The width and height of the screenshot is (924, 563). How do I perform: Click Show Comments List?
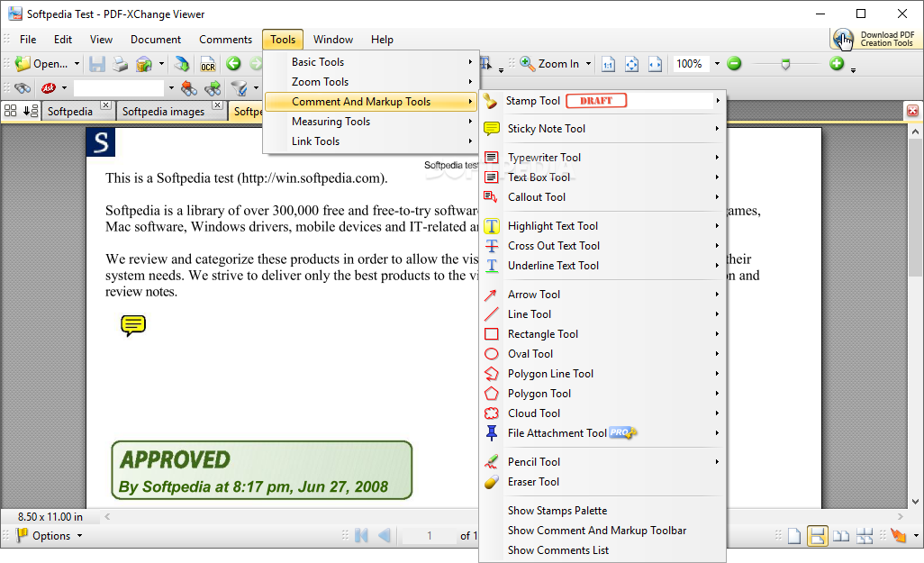pos(558,550)
